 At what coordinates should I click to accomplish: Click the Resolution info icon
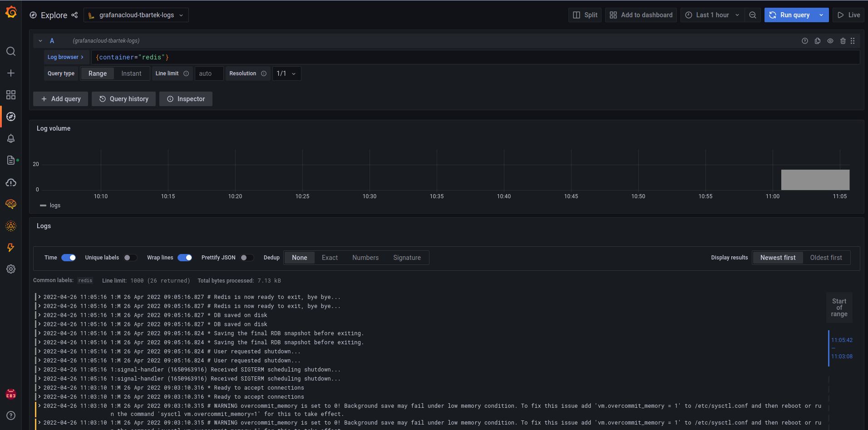264,73
